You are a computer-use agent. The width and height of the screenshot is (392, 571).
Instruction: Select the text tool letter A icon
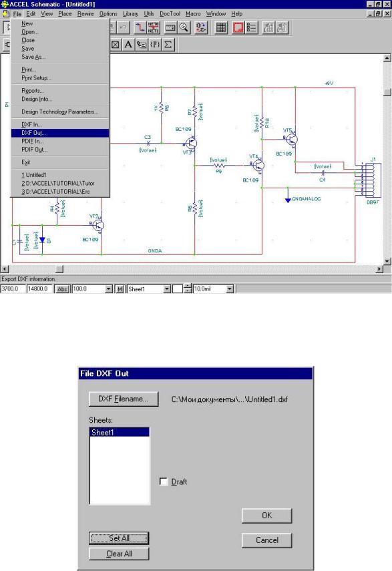pos(128,45)
